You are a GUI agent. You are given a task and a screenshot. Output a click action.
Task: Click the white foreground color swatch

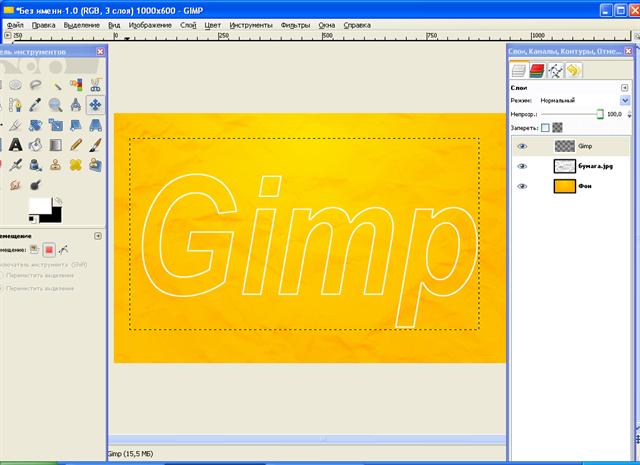pos(38,205)
